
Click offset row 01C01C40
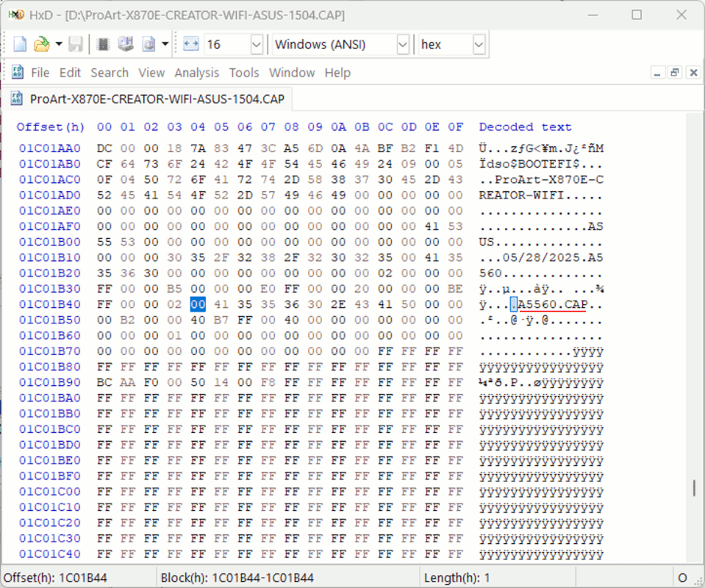pos(50,554)
